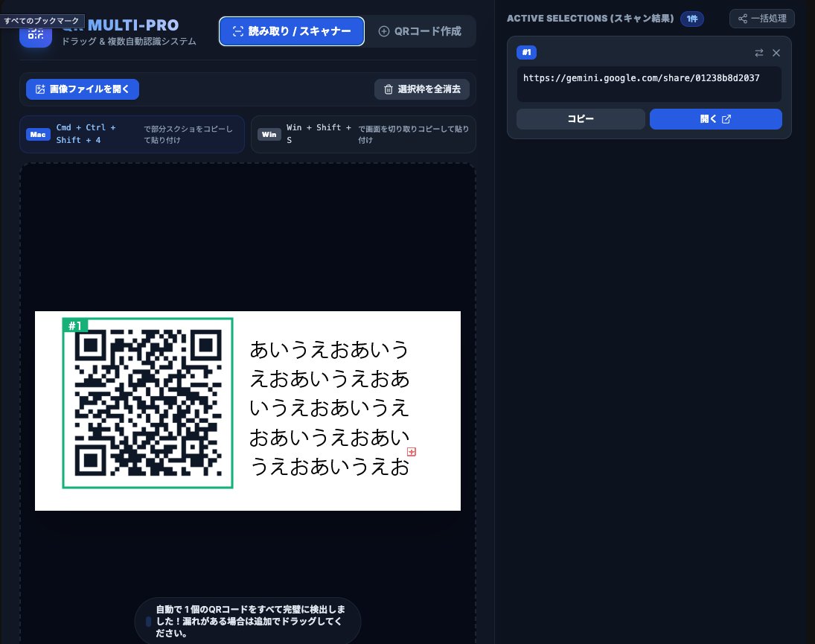The height and width of the screenshot is (644, 815).
Task: Click the auto-detection notification message
Action: (248, 621)
